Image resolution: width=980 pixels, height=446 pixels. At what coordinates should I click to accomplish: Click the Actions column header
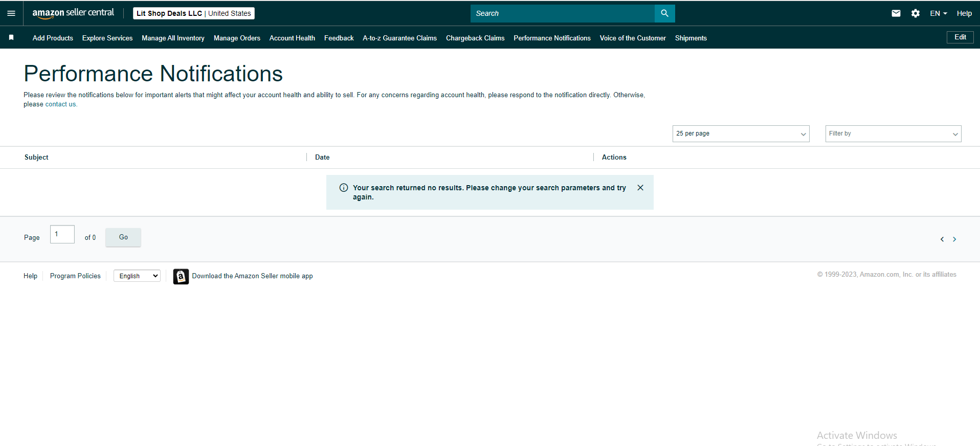point(614,157)
